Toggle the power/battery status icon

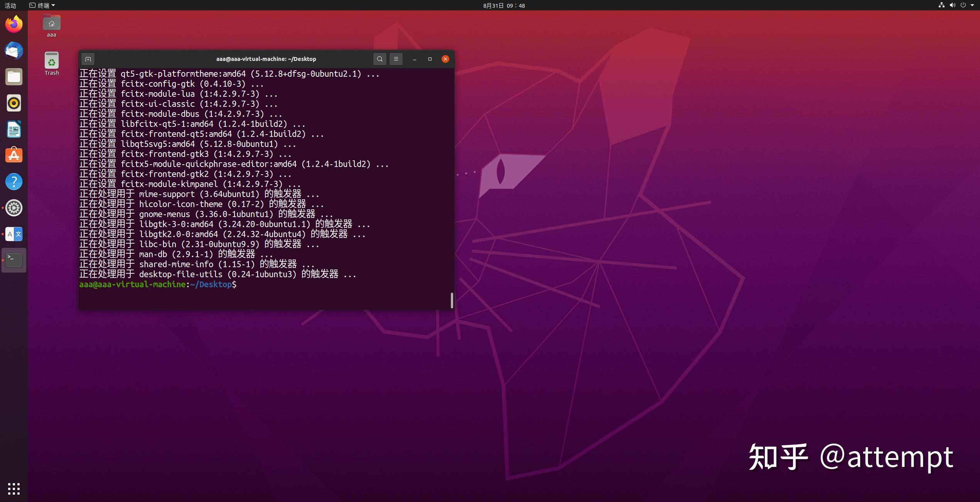click(962, 5)
